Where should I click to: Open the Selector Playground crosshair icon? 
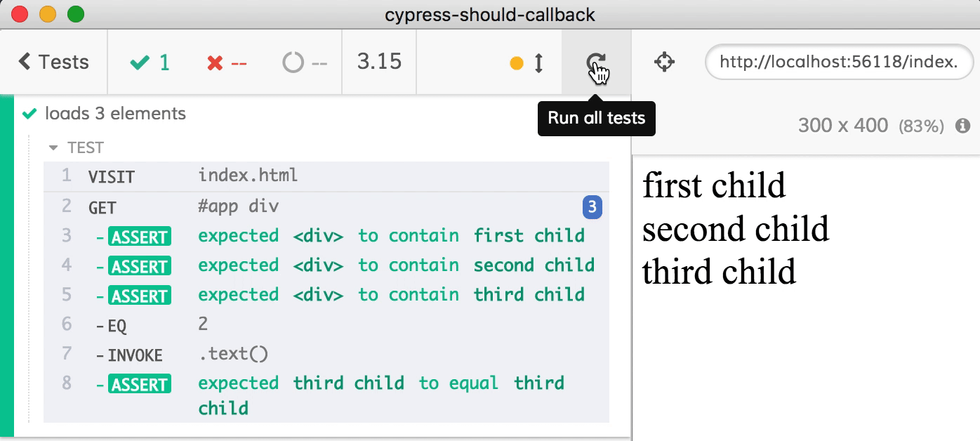664,62
